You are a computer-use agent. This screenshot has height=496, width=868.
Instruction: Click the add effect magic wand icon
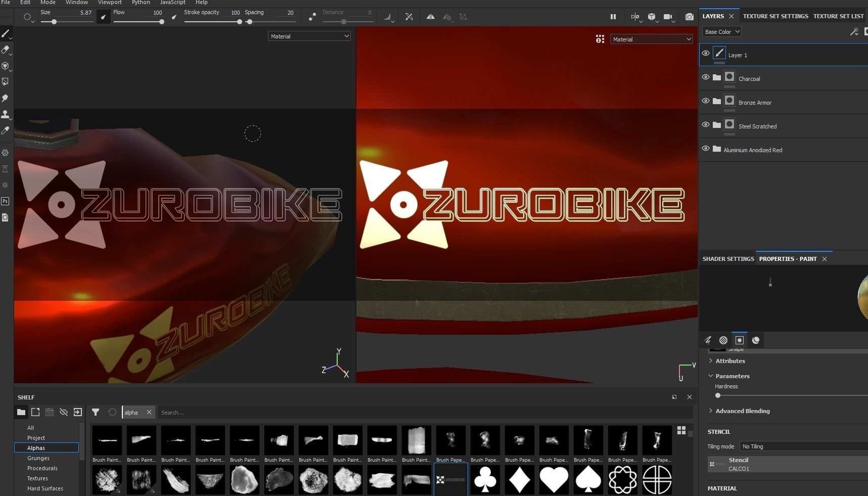(854, 31)
